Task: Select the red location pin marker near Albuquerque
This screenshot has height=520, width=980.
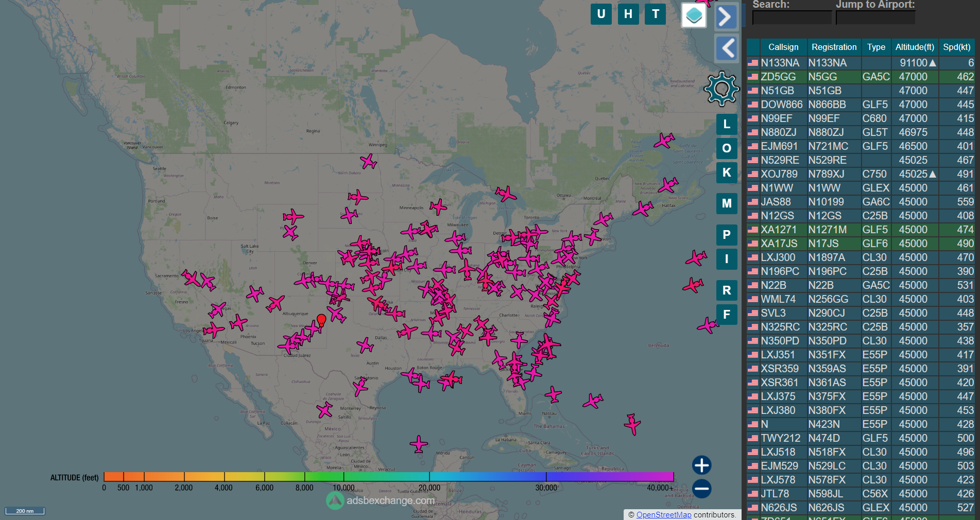Action: 321,320
